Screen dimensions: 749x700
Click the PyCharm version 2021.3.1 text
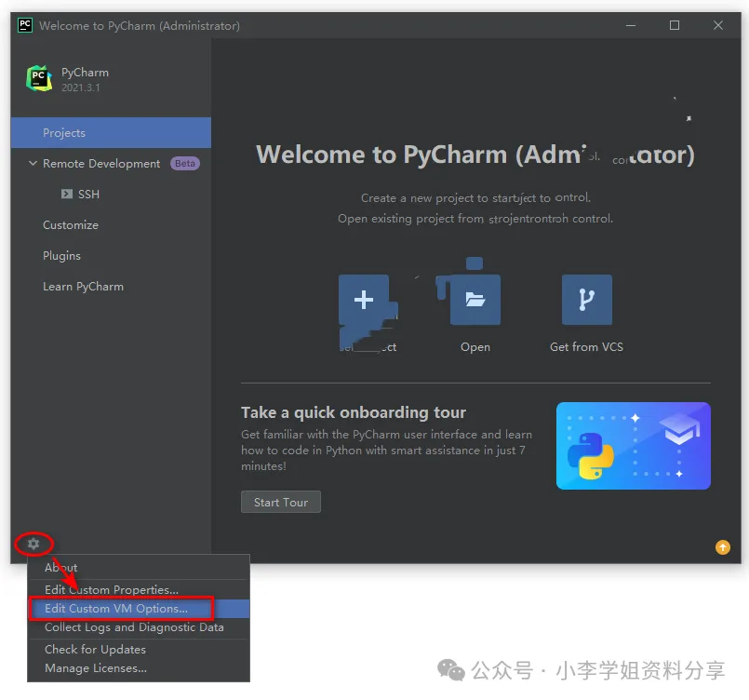[81, 87]
